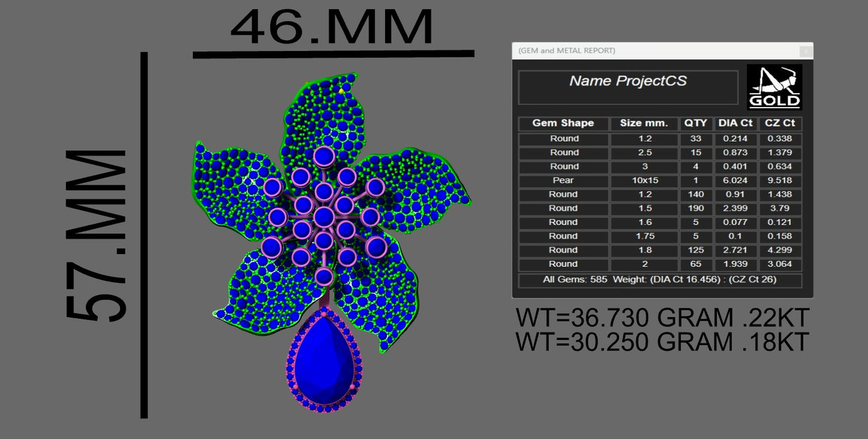The height and width of the screenshot is (439, 868).
Task: Click the quantity cell showing 15
Action: [x=696, y=153]
